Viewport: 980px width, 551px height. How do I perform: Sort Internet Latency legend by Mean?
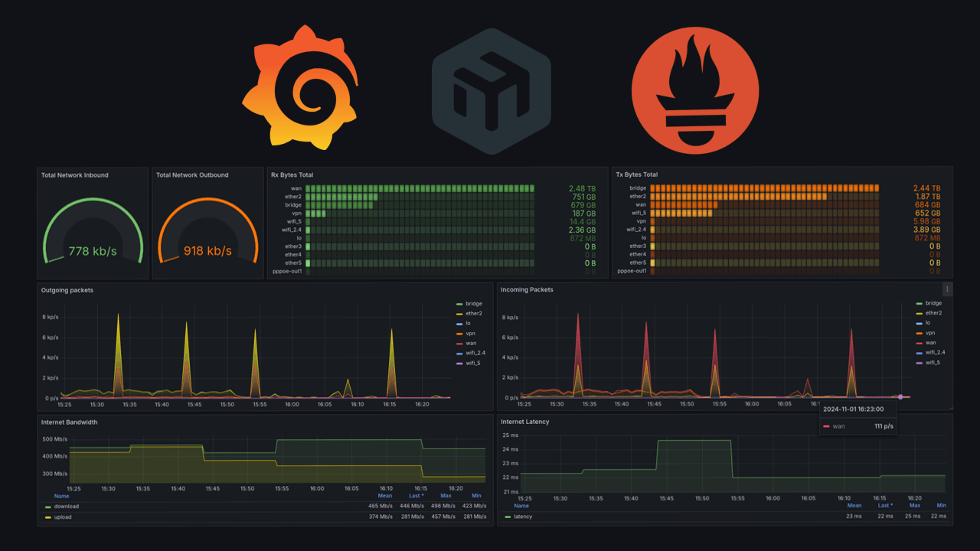pyautogui.click(x=854, y=506)
